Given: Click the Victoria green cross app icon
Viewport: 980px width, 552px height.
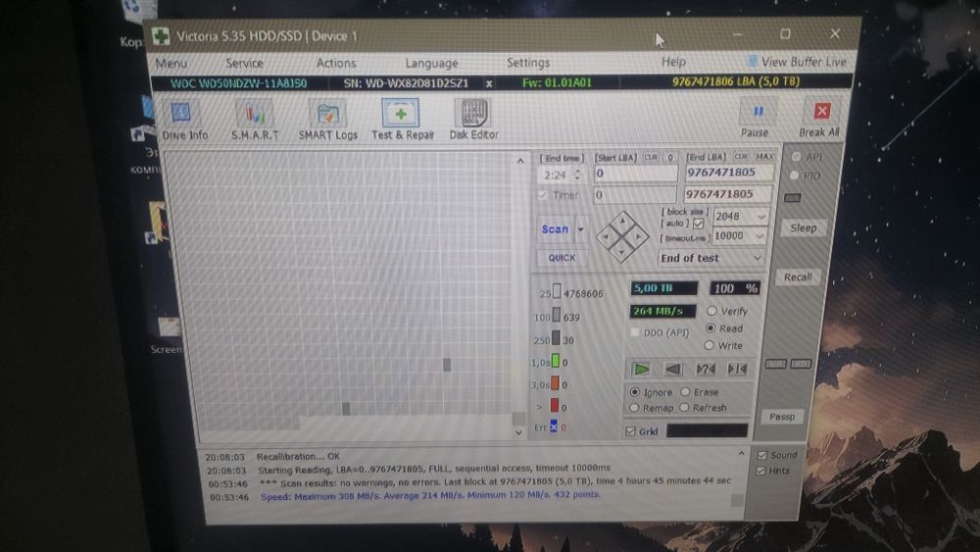Looking at the screenshot, I should [x=161, y=36].
